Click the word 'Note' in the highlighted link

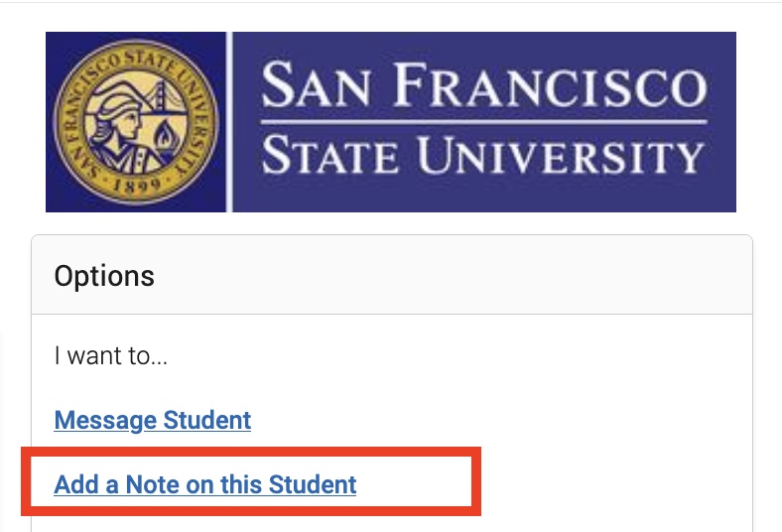point(152,484)
